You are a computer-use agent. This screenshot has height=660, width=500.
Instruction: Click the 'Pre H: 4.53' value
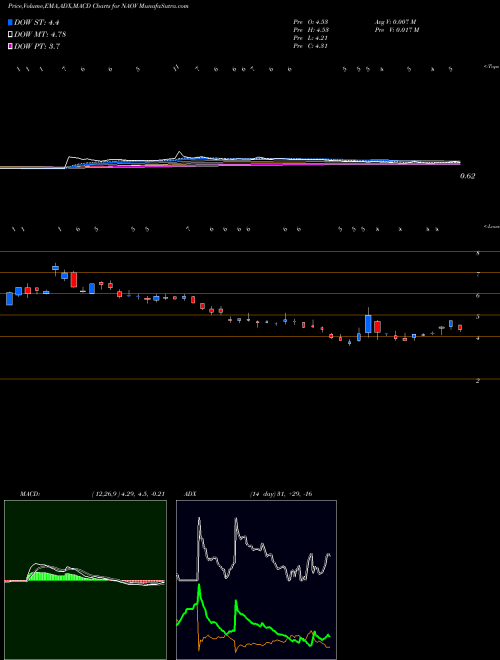[311, 30]
